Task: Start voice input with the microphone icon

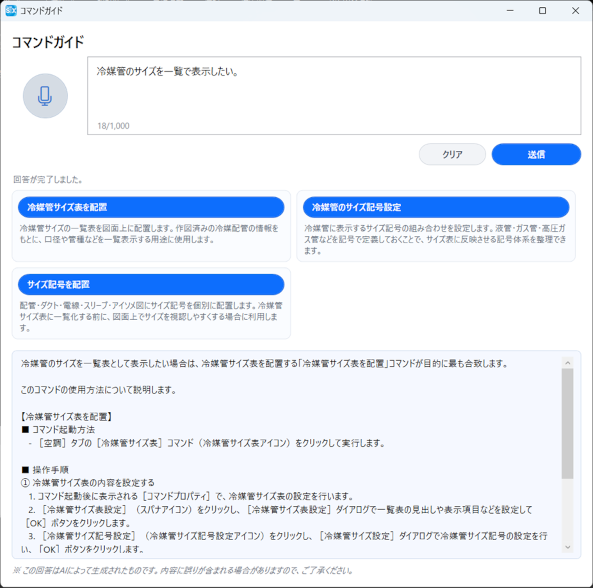Action: click(45, 96)
